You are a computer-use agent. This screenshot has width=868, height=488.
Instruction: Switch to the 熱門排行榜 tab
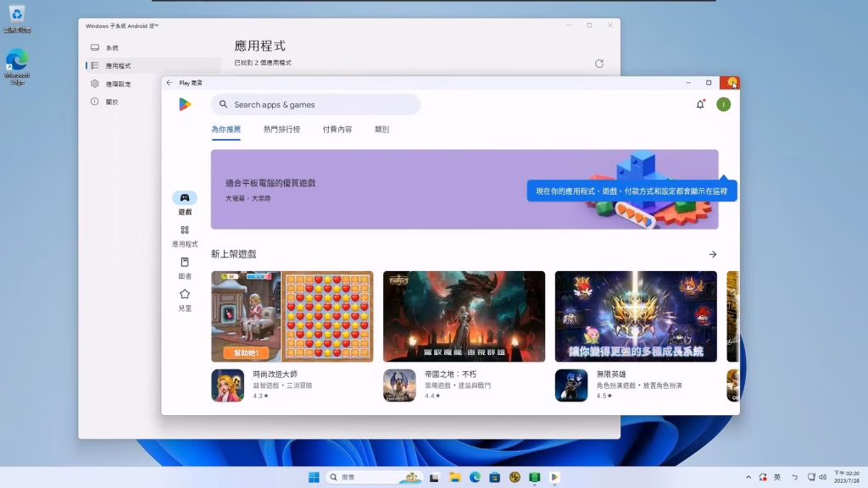pyautogui.click(x=281, y=130)
